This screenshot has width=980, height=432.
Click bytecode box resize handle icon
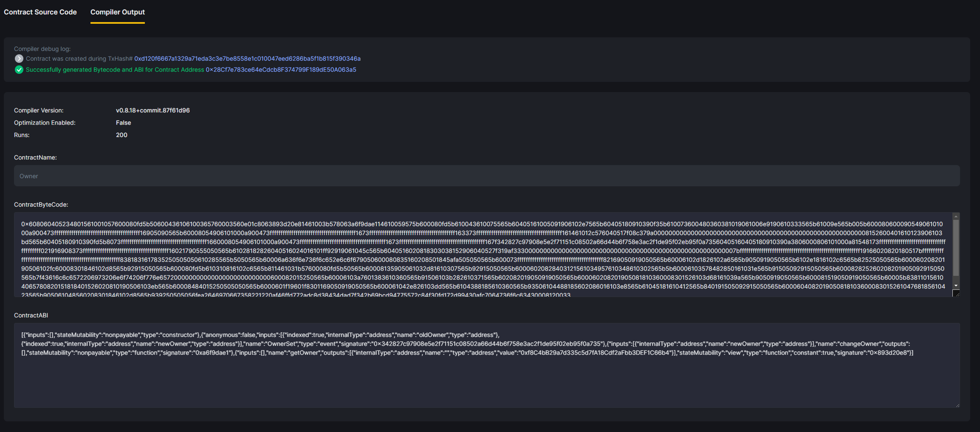956,293
